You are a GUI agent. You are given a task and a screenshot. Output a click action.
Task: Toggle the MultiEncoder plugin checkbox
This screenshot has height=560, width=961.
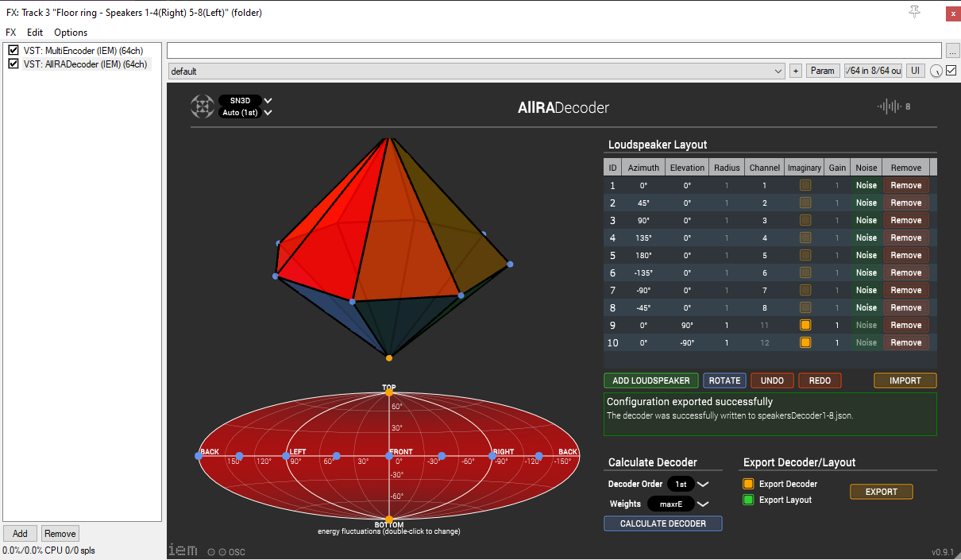coord(14,51)
